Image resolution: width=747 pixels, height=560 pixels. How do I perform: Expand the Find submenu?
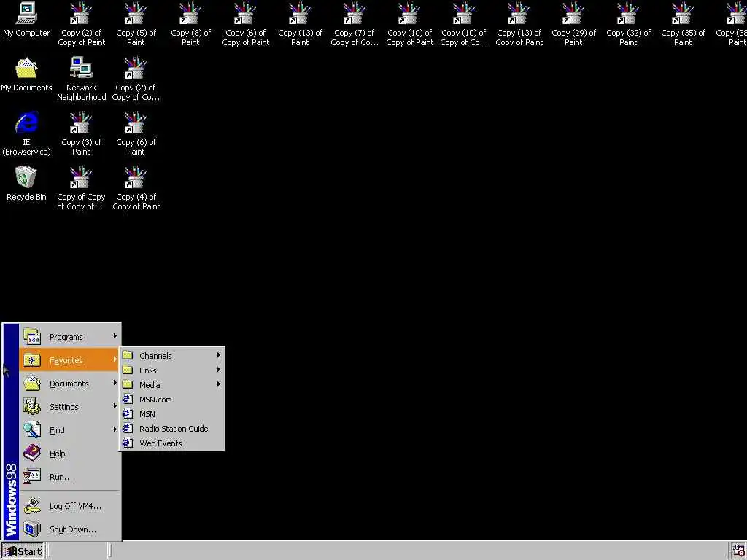click(69, 430)
